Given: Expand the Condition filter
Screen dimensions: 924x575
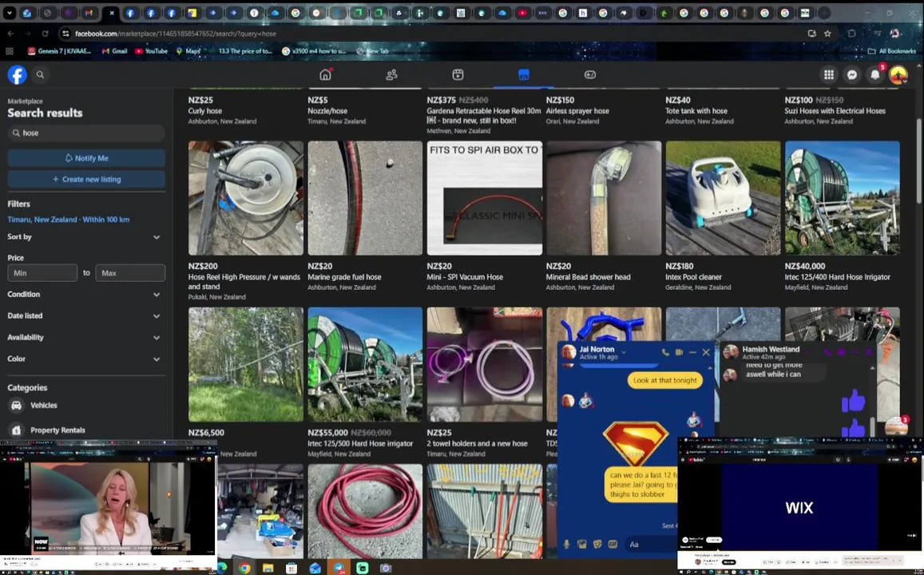Looking at the screenshot, I should pos(85,294).
